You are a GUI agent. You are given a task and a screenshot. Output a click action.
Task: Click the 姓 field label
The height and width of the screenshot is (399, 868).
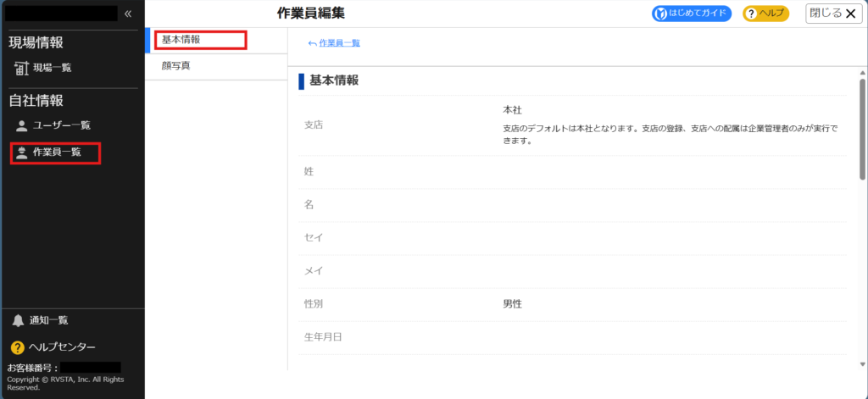309,172
